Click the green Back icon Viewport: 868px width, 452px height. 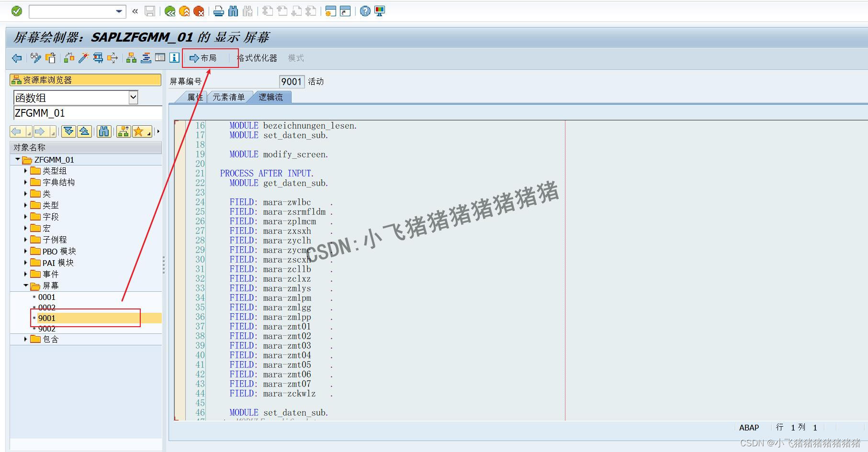click(170, 11)
